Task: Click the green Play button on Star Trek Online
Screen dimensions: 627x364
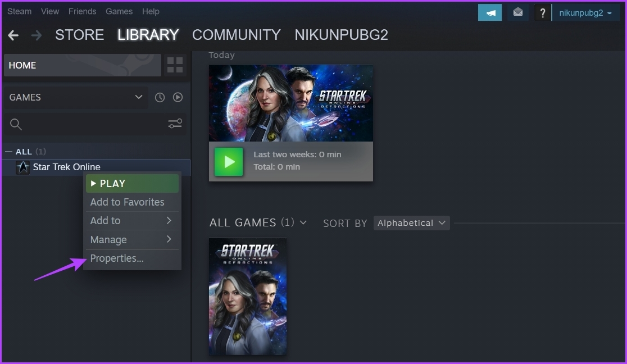Action: [228, 160]
